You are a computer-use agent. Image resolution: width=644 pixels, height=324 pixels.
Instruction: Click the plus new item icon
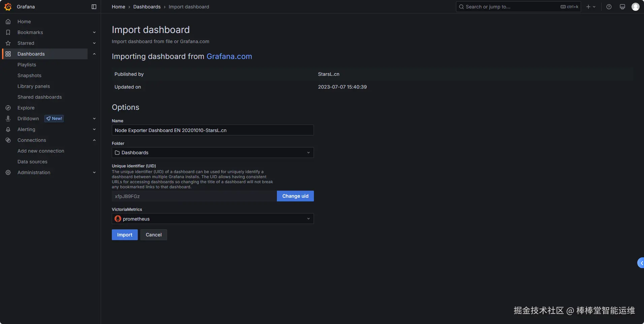pos(591,7)
